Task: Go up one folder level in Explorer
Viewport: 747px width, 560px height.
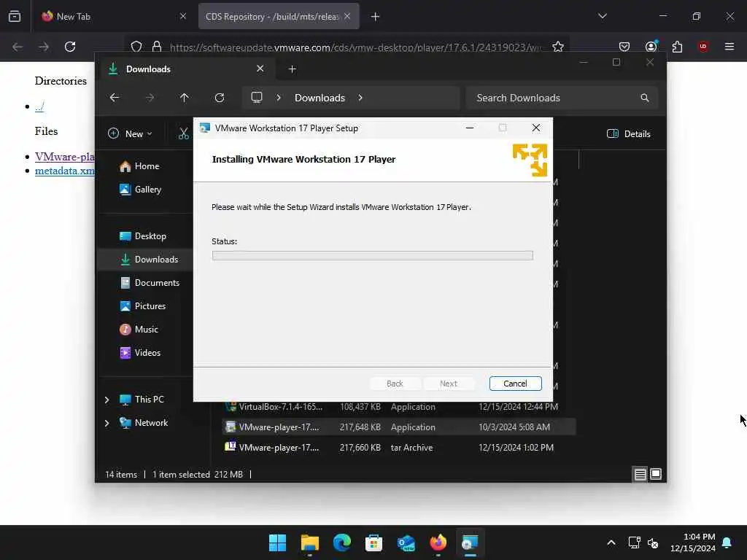Action: (x=185, y=98)
